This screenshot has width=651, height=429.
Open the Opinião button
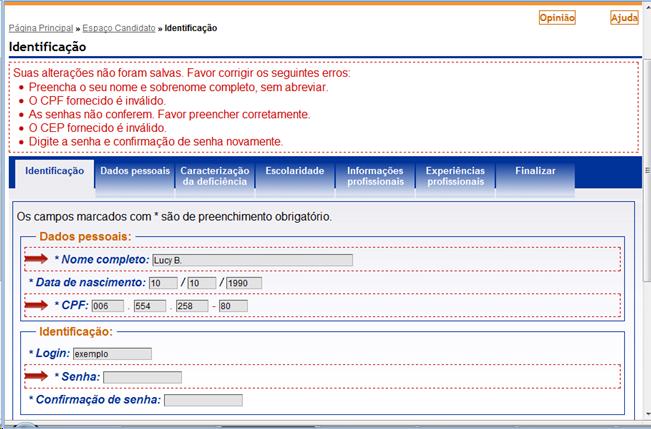(557, 18)
